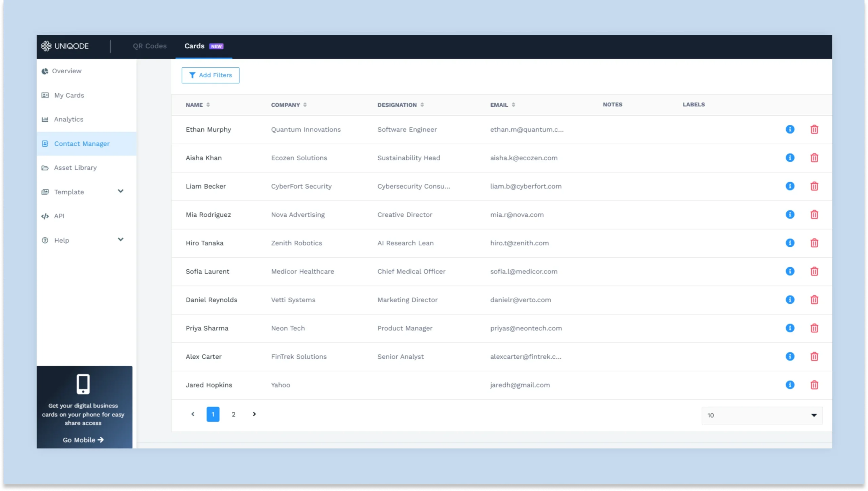Delete the Liam Becker contact
The height and width of the screenshot is (491, 868).
point(814,186)
